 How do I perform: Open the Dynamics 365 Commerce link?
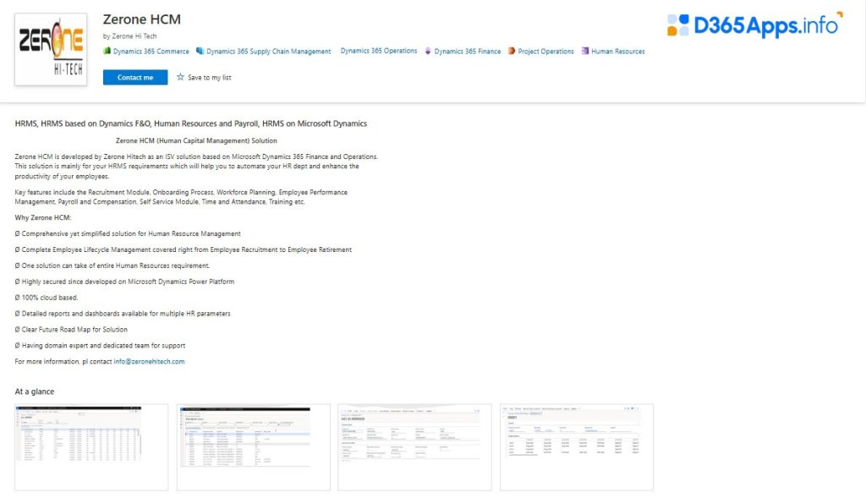click(x=151, y=52)
